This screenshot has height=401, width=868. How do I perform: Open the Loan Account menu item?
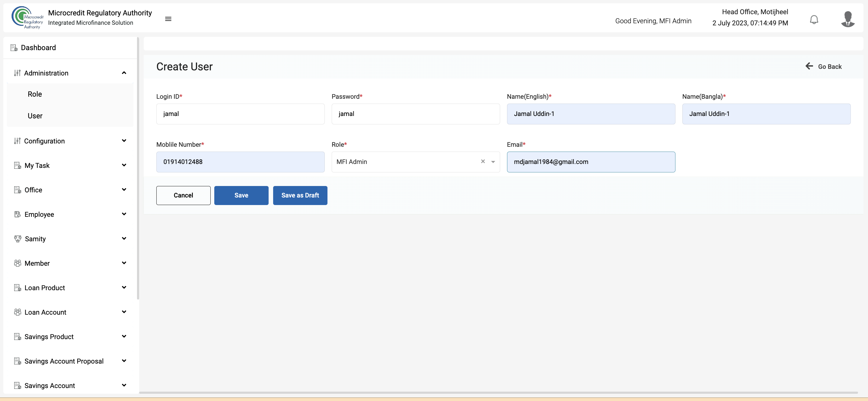coord(46,312)
